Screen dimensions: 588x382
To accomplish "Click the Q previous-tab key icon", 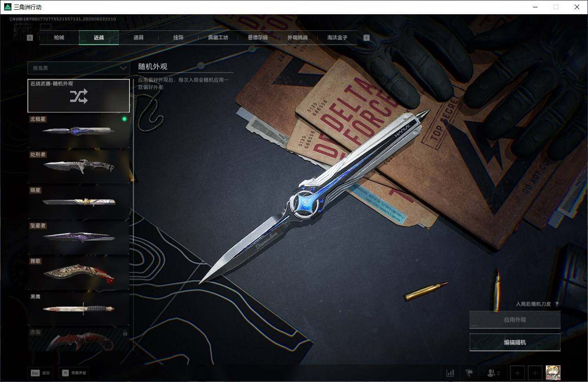I will coord(30,38).
